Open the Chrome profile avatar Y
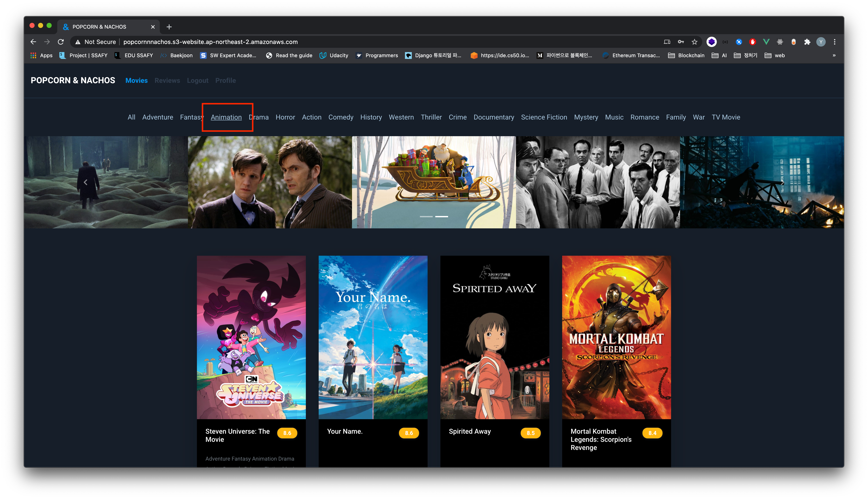The height and width of the screenshot is (499, 868). 821,42
